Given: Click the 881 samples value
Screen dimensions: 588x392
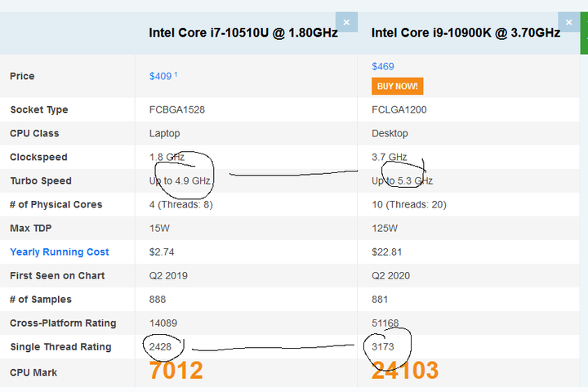Looking at the screenshot, I should pos(380,300).
